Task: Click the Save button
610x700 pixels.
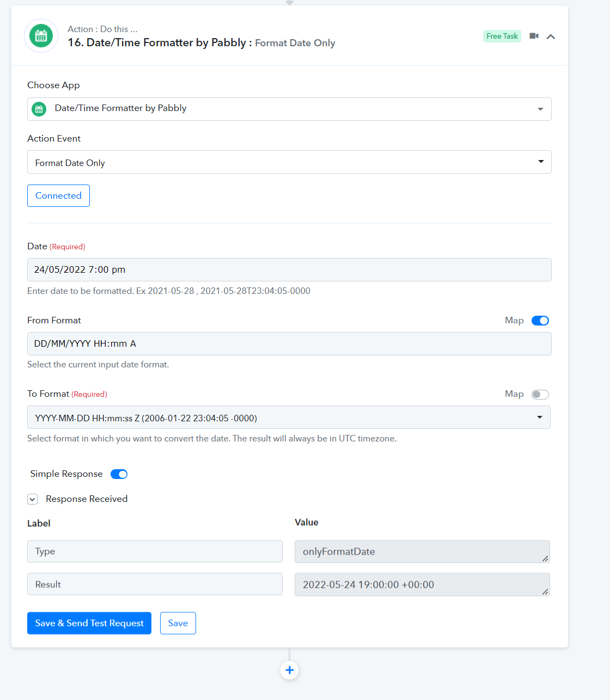Action: (x=178, y=623)
